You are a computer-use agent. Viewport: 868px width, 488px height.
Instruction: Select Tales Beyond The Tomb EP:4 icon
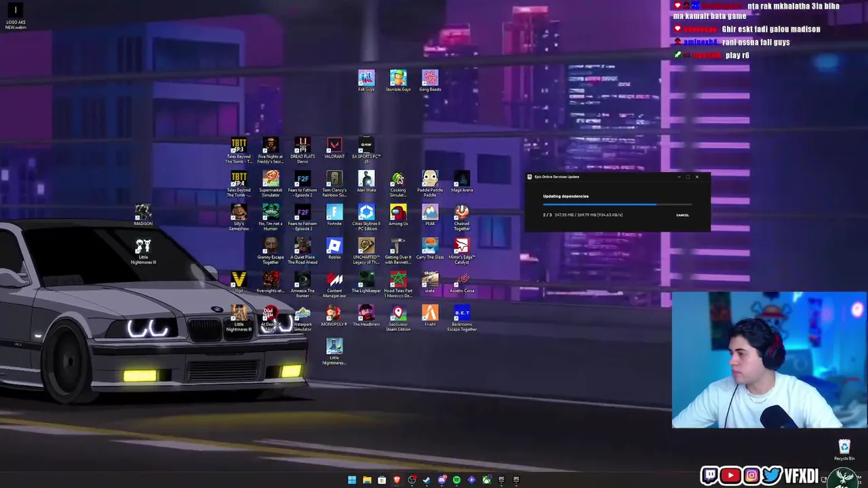point(239,184)
